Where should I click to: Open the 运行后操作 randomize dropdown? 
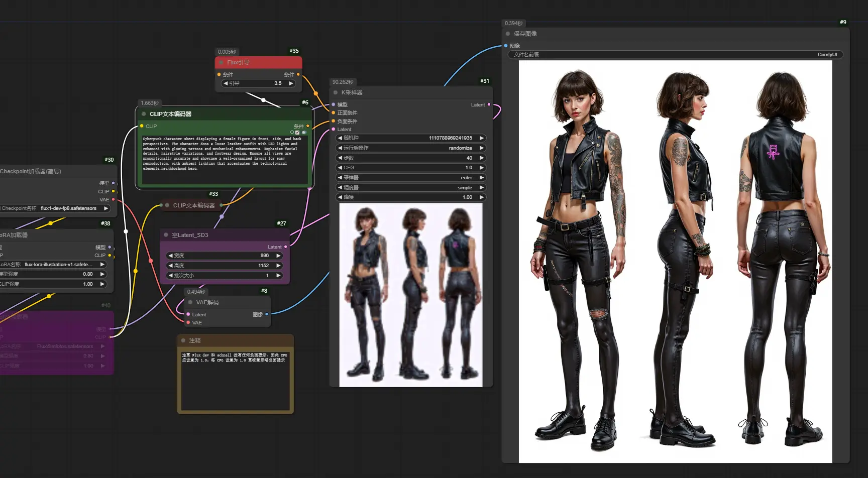pyautogui.click(x=411, y=148)
